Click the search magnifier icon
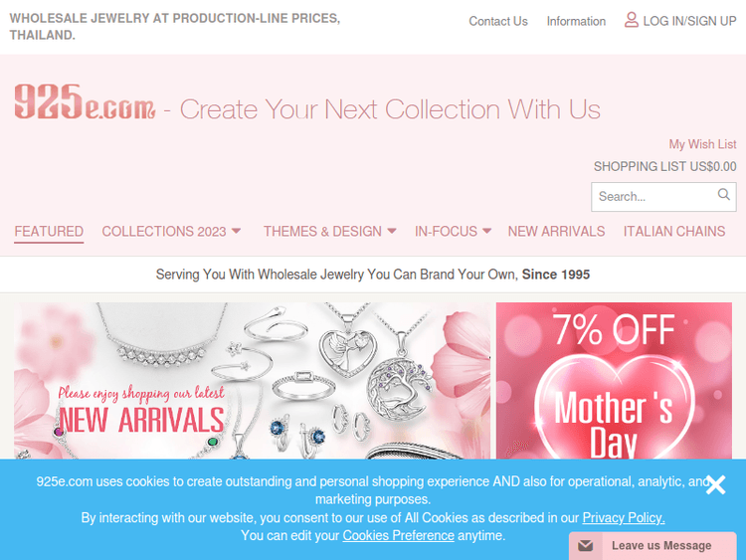Viewport: 746px width, 560px height. (724, 194)
